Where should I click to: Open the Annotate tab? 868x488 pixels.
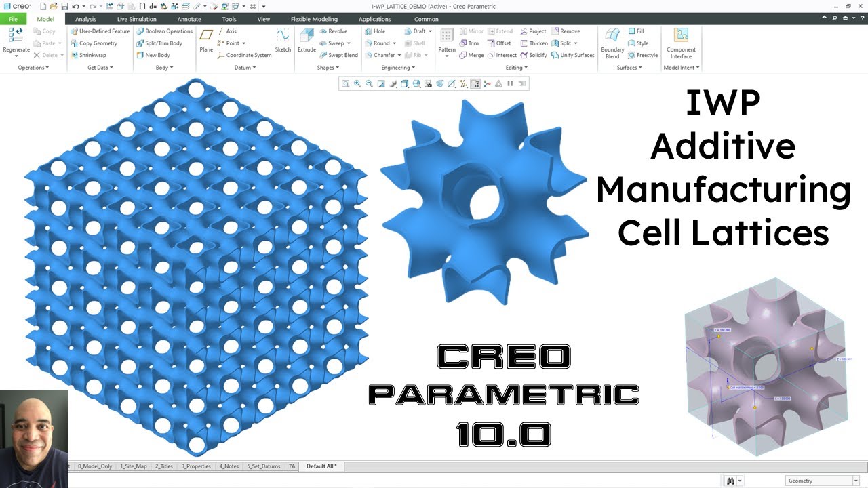click(189, 19)
